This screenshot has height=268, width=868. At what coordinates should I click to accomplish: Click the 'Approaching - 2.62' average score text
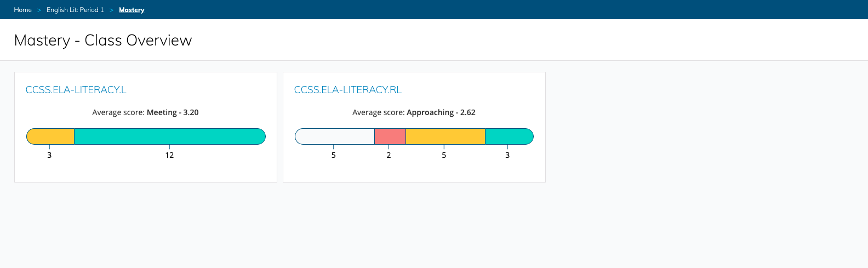(441, 112)
